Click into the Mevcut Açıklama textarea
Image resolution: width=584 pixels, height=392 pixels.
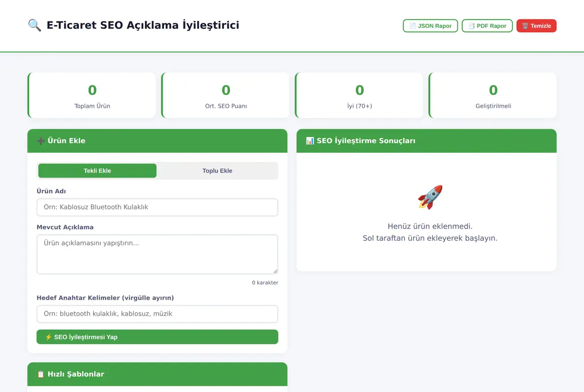157,254
